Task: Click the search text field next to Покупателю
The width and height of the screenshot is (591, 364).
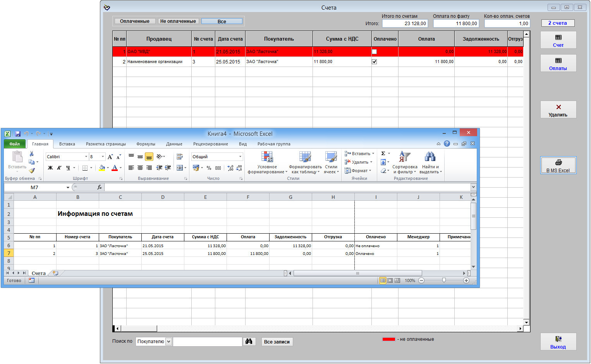Action: point(207,342)
